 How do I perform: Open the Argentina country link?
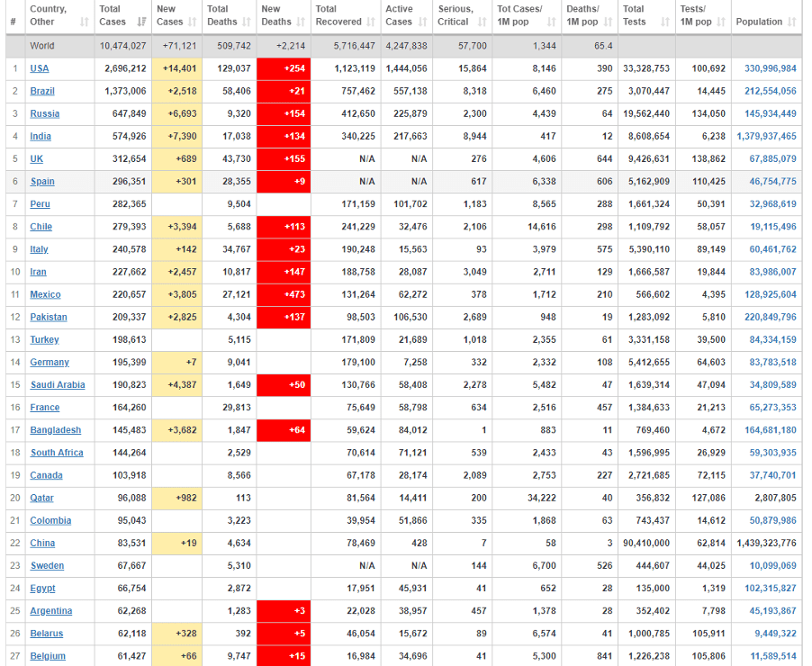click(x=50, y=611)
